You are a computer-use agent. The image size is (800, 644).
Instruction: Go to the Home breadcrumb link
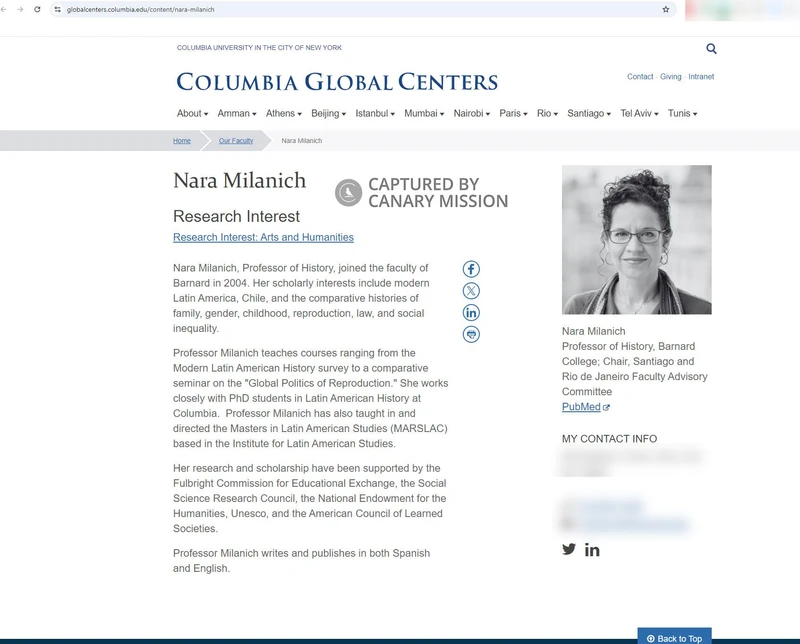click(x=182, y=141)
